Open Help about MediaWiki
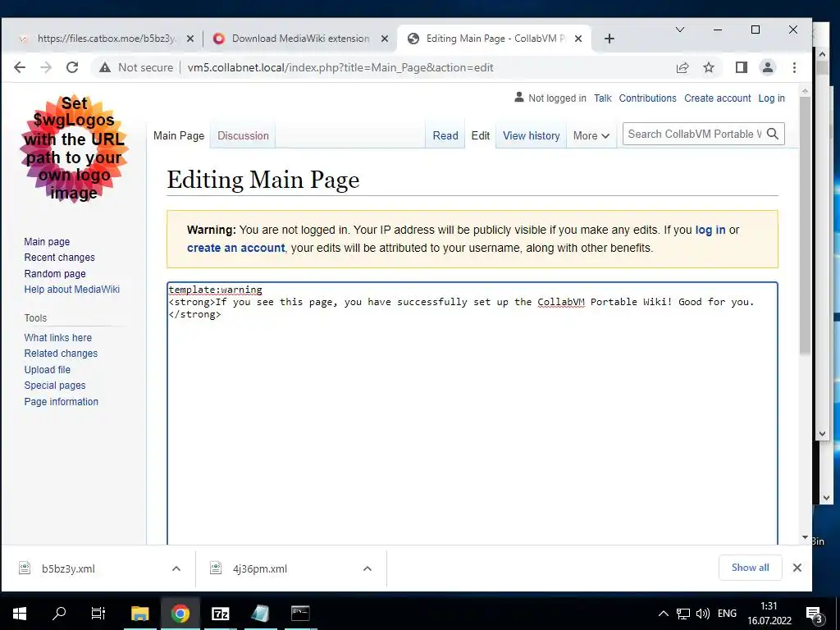Image resolution: width=840 pixels, height=630 pixels. (x=72, y=290)
